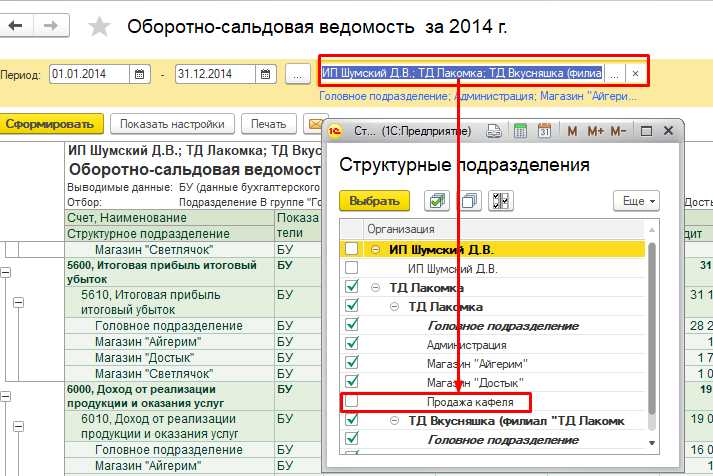The height and width of the screenshot is (476, 713).
Task: Click the 1C logo icon in dialog title
Action: pos(335,131)
